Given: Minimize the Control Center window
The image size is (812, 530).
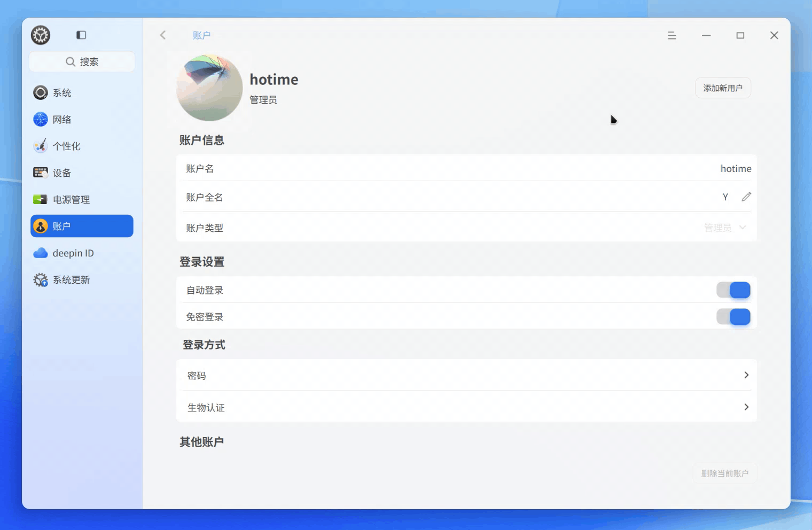Looking at the screenshot, I should tap(706, 35).
